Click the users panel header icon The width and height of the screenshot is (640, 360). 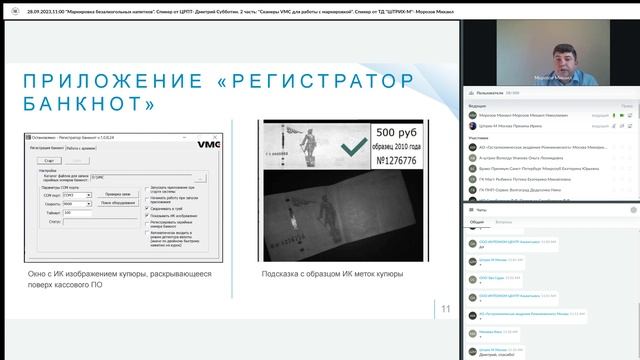click(x=471, y=93)
